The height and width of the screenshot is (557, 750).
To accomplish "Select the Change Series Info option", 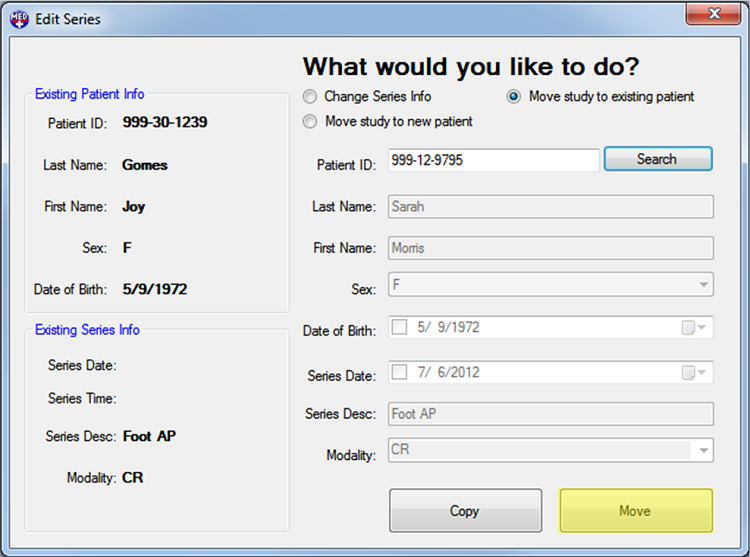I will (310, 97).
